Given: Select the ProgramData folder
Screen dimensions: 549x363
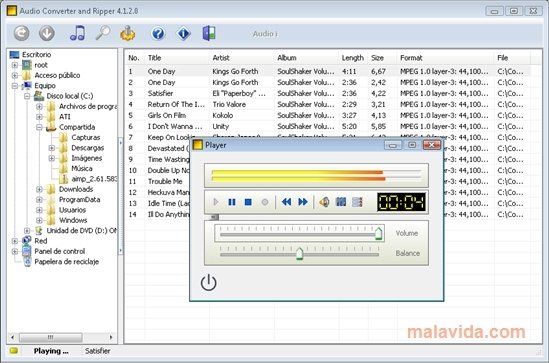Looking at the screenshot, I should 79,200.
